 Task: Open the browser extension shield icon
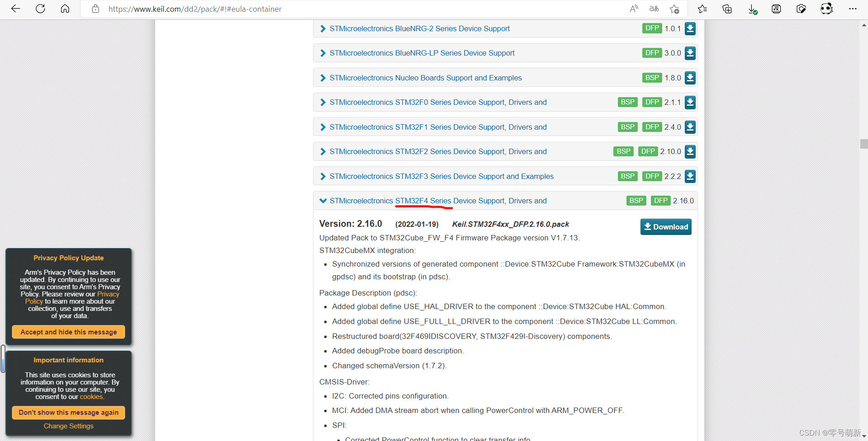(801, 9)
